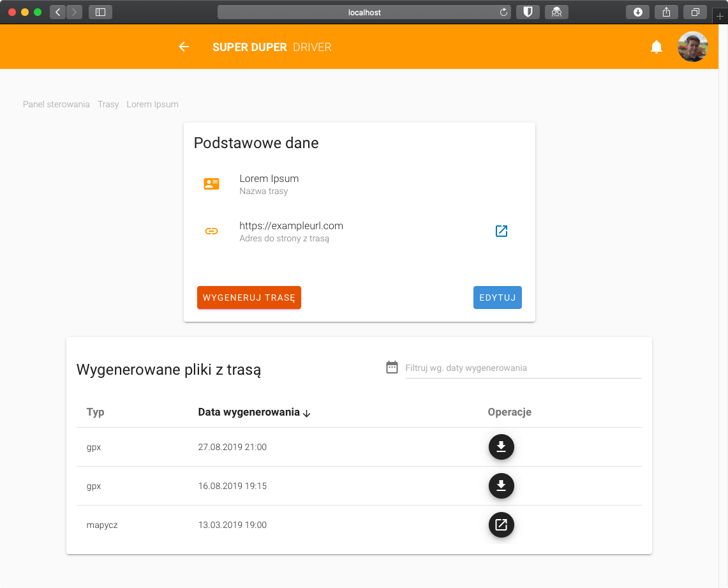
Task: Toggle the Safari sidebar button
Action: click(100, 12)
